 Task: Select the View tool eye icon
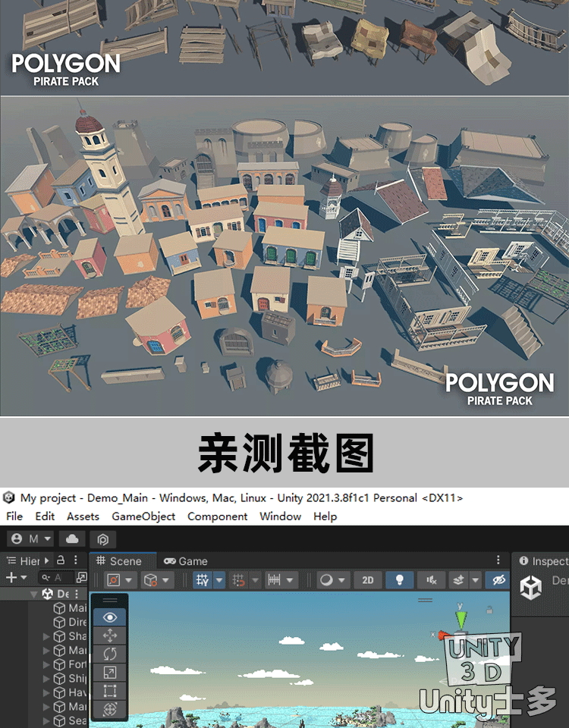(109, 617)
